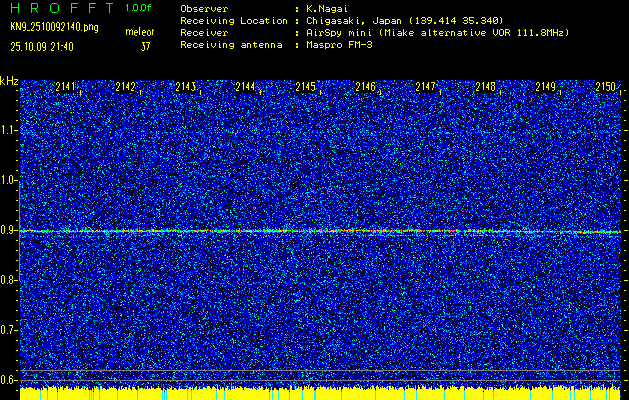Click the 1.1 frequency axis label
Screen dimensions: 629x400
[x=9, y=130]
